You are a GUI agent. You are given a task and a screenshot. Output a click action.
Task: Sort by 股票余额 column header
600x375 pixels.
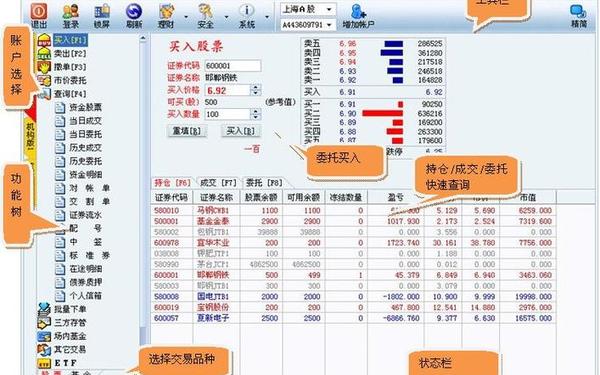click(x=261, y=197)
